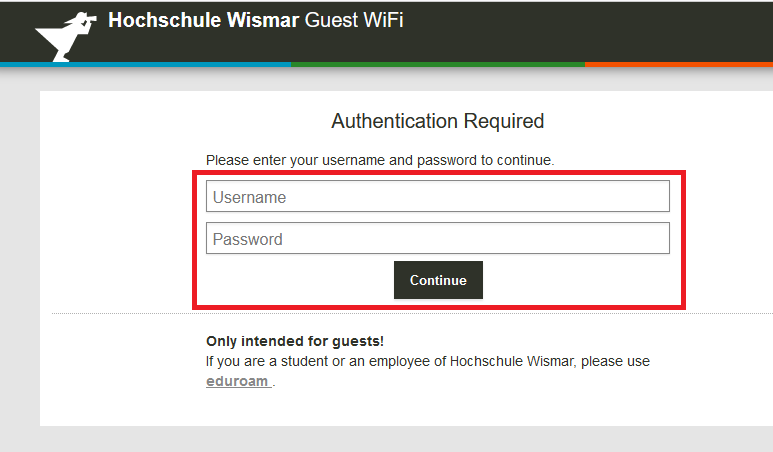Click the orange stripe under the header
The height and width of the screenshot is (452, 773).
pos(679,65)
